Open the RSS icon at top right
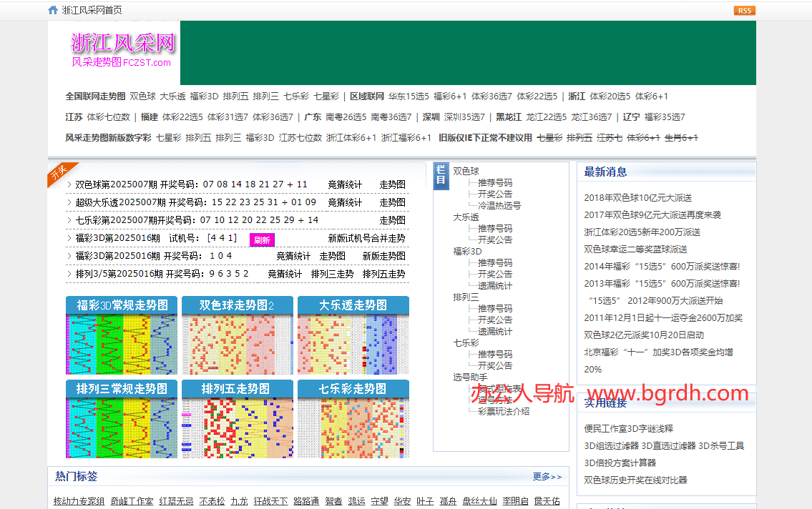Screen dimensions: 812x509 744,10
